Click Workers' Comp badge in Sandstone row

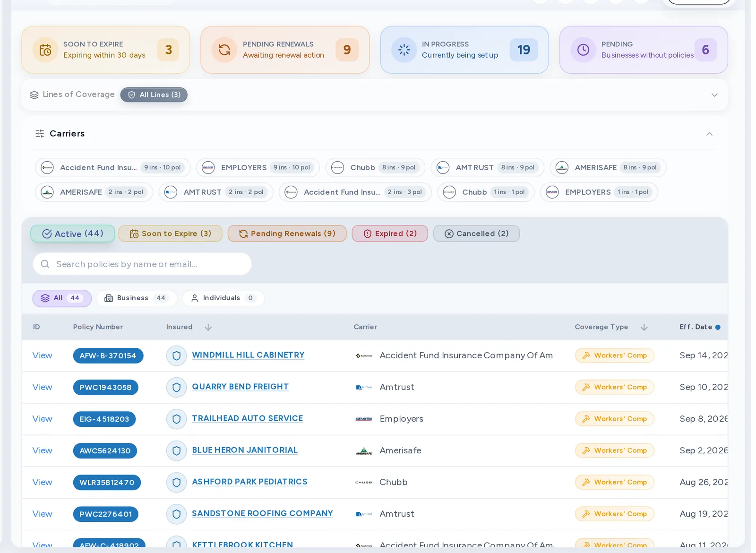(x=615, y=514)
